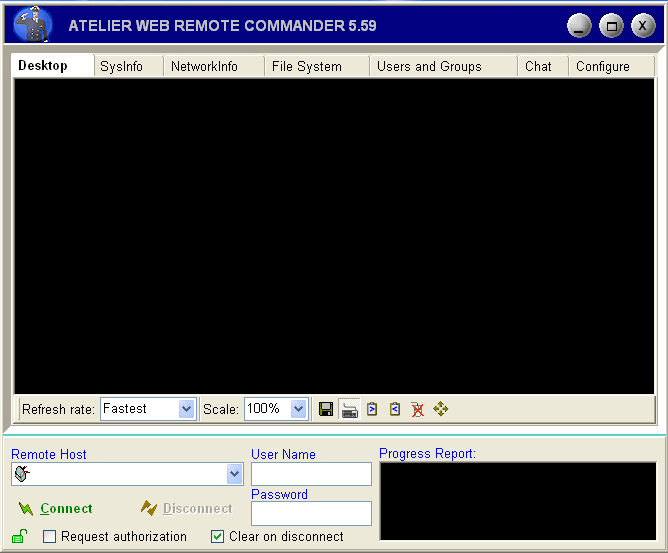Image resolution: width=668 pixels, height=553 pixels.
Task: Click the get clipboard from remote icon
Action: tap(395, 409)
